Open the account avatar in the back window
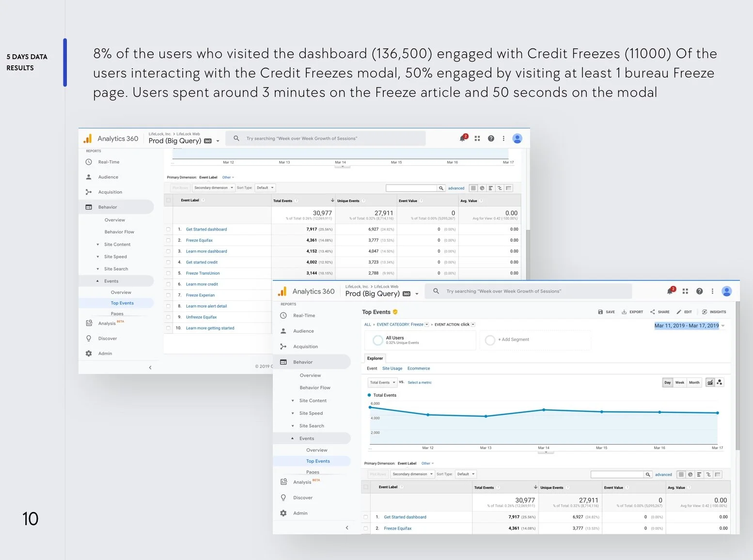Screen dimensions: 753x560 click(x=518, y=139)
